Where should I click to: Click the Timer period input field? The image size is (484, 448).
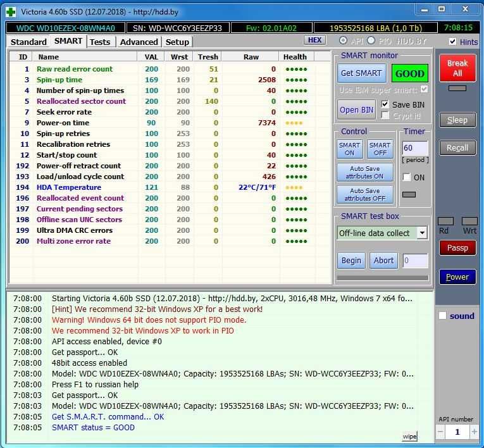point(415,148)
